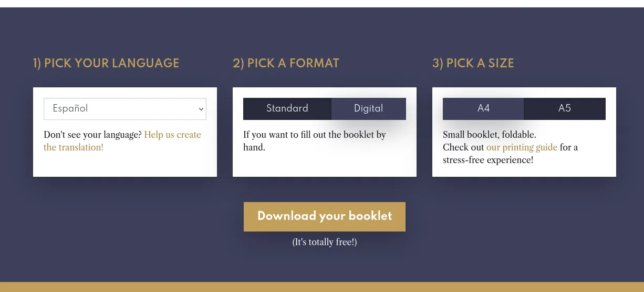644x292 pixels.
Task: Click the "(It's totally free!)" caption
Action: point(325,243)
